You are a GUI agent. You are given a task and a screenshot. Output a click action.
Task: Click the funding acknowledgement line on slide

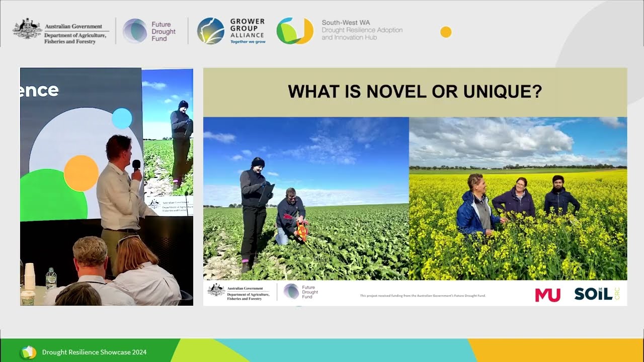423,296
